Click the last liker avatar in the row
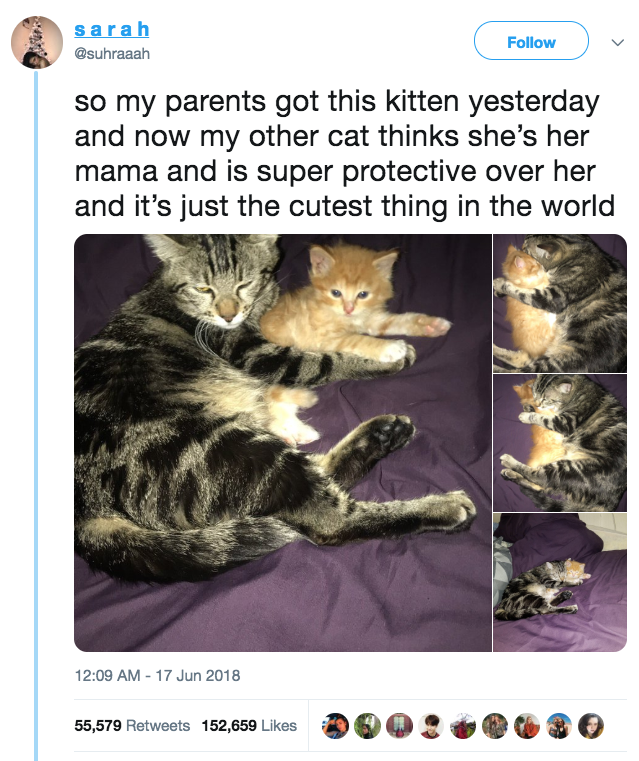 (x=592, y=726)
